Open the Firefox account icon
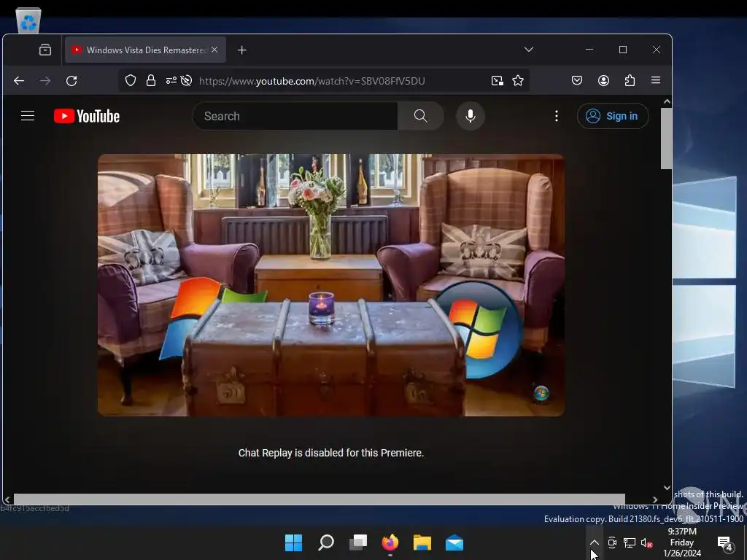 (603, 80)
